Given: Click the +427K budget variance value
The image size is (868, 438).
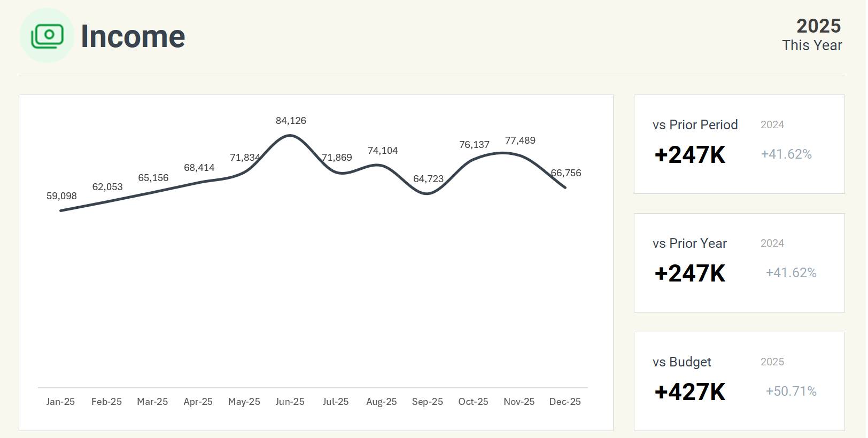Looking at the screenshot, I should coord(689,392).
